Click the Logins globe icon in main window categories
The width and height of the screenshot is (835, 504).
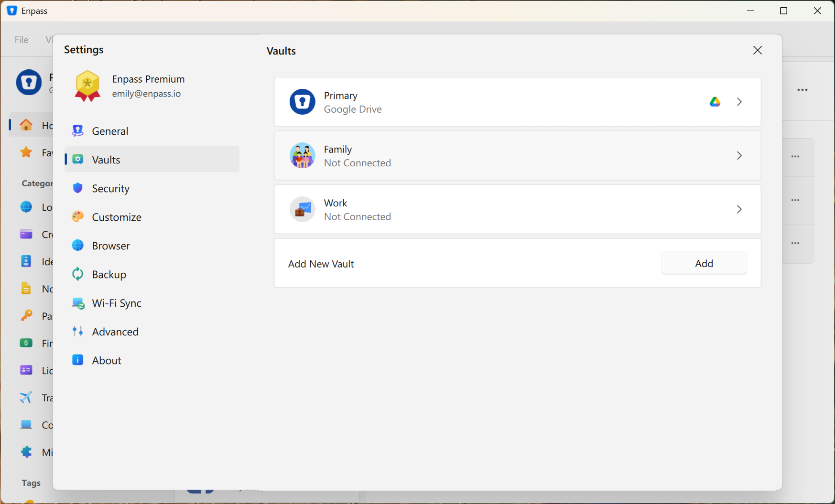26,207
